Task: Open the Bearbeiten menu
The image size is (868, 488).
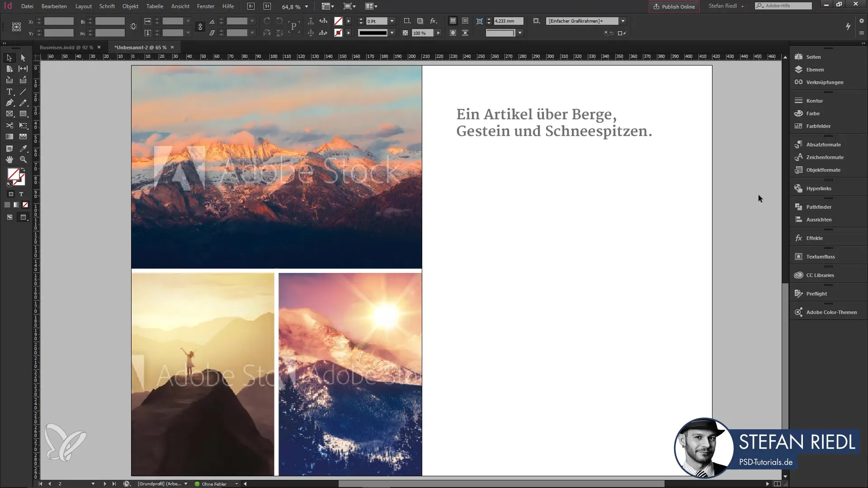Action: pyautogui.click(x=54, y=6)
